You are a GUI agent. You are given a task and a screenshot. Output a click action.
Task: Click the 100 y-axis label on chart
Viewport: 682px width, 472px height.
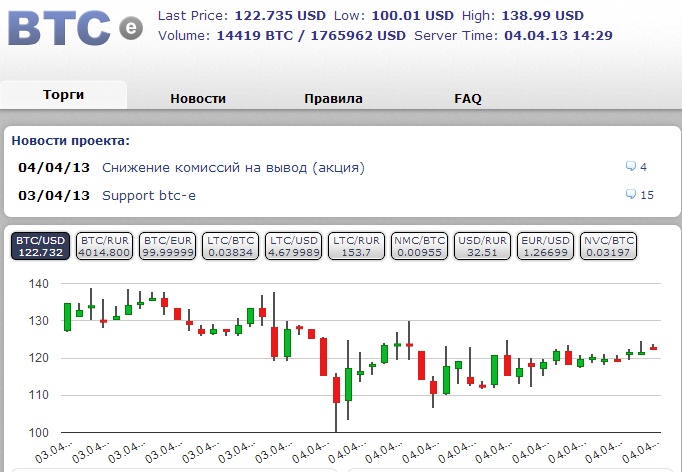(39, 432)
